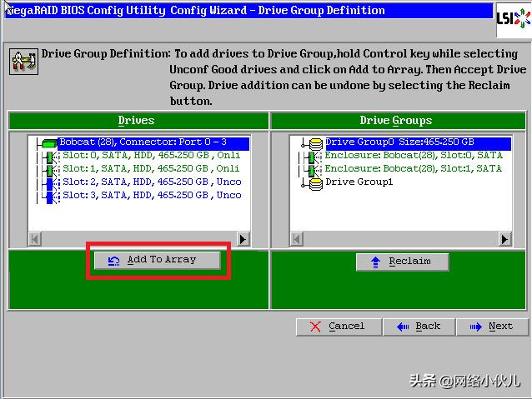
Task: Click the MegaRAID BIOS Config Utility title bar
Action: coord(249,11)
